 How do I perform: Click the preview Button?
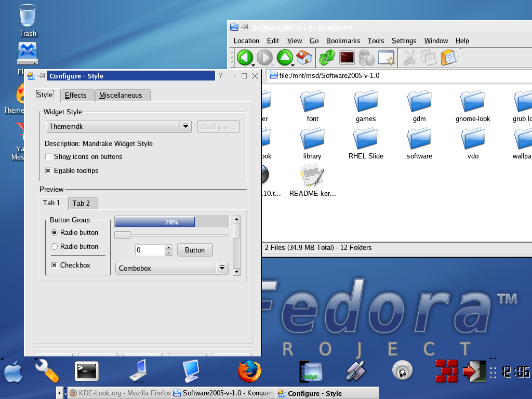coord(195,250)
